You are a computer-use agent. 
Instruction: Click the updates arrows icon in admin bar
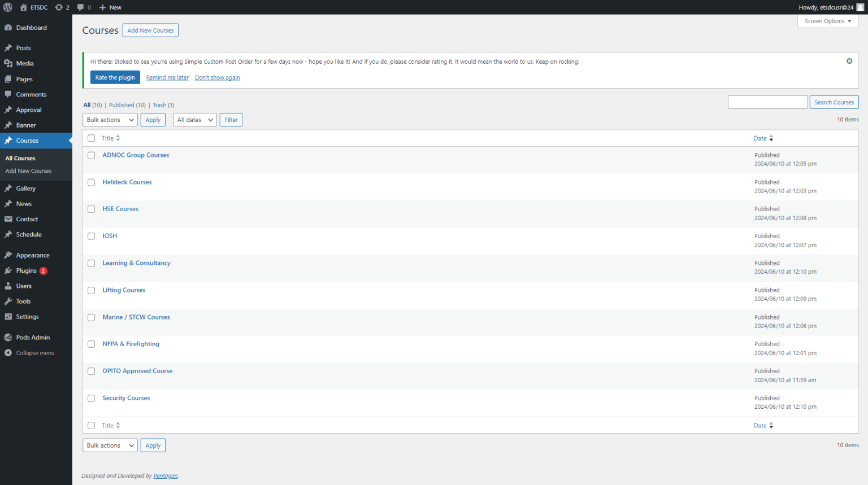[x=59, y=7]
